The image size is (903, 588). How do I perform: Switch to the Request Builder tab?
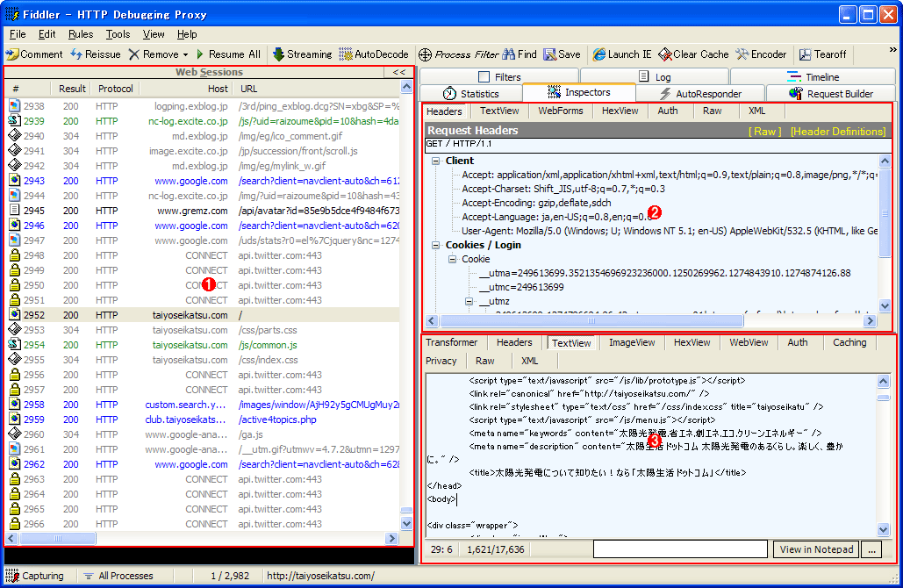(831, 93)
